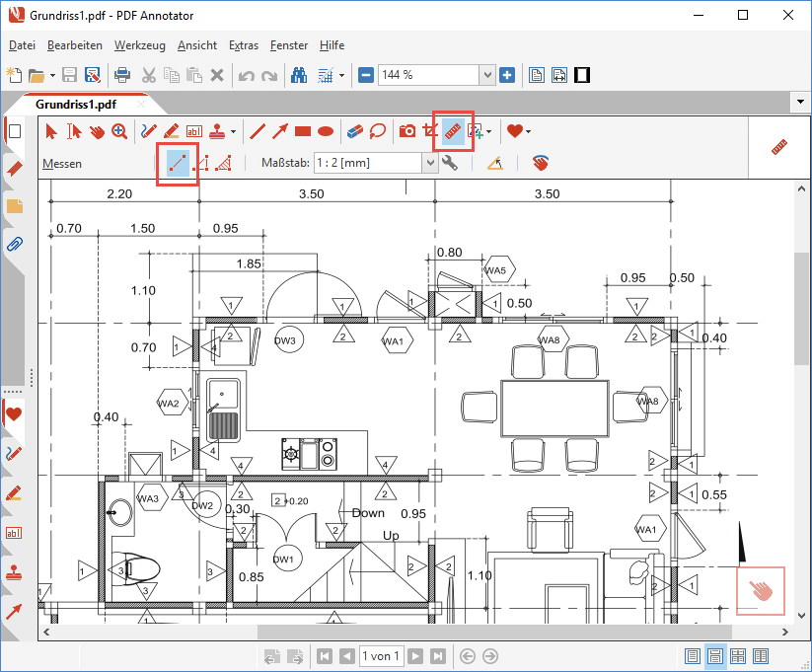Image resolution: width=812 pixels, height=672 pixels.
Task: Click the Snapshot camera tool
Action: 407,131
